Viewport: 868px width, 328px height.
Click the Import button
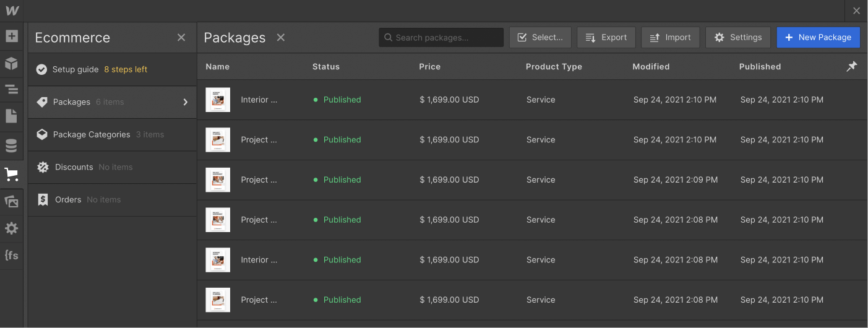click(x=670, y=37)
